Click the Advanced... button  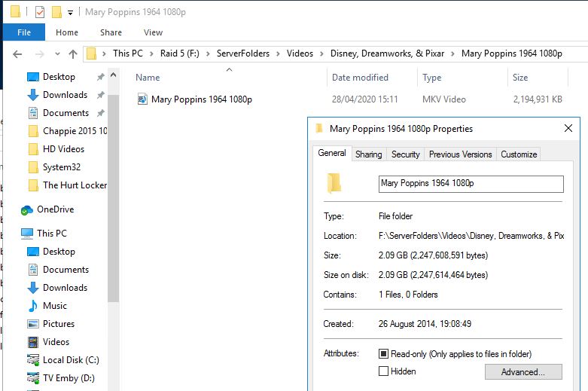tap(523, 372)
